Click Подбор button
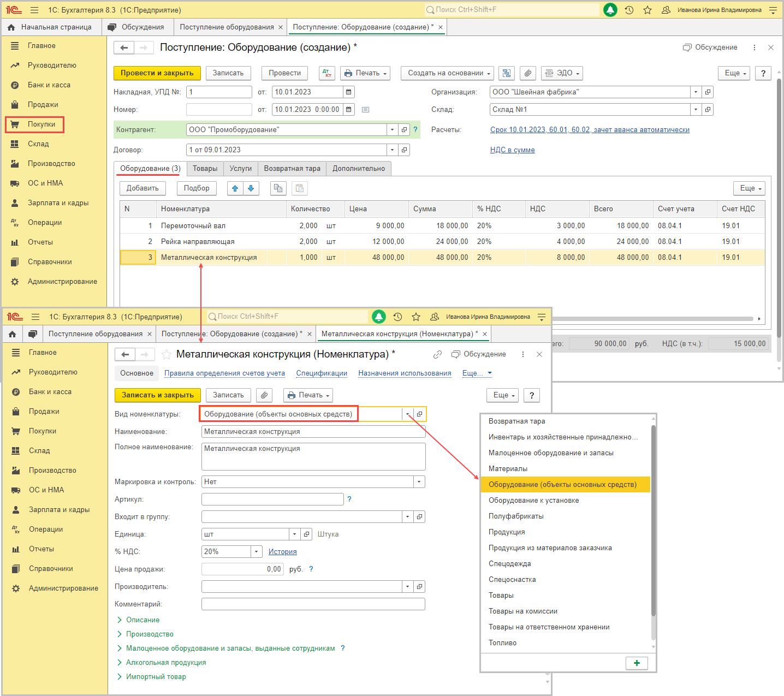Viewport: 784px width, 696px height. point(197,188)
